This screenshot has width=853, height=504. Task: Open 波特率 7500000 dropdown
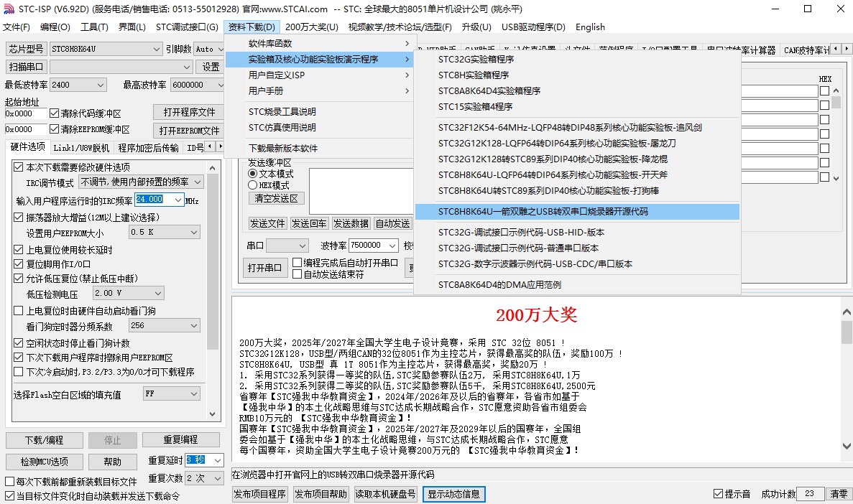[373, 246]
